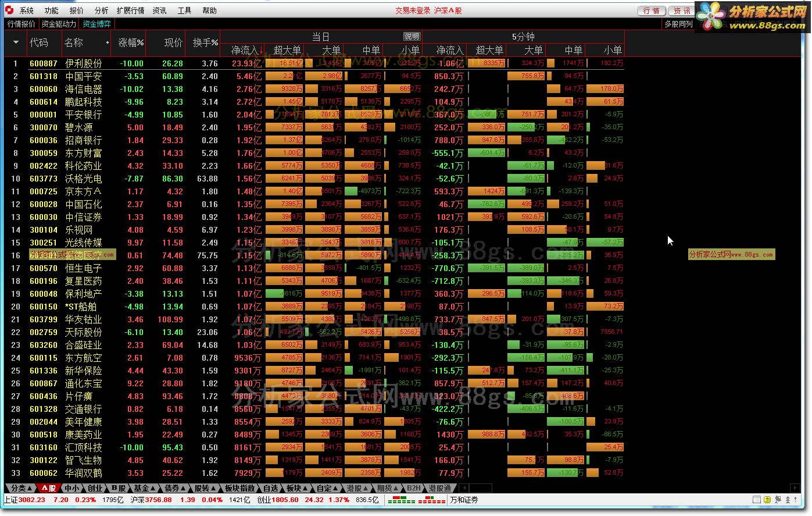Expand the 股转 bottom tab menu
This screenshot has width=812, height=516.
[x=205, y=488]
